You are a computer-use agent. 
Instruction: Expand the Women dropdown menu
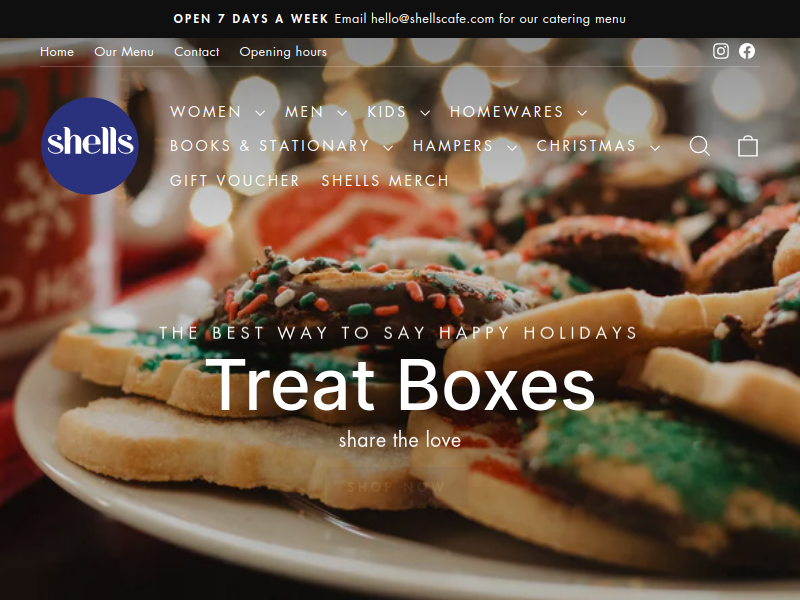pyautogui.click(x=217, y=112)
